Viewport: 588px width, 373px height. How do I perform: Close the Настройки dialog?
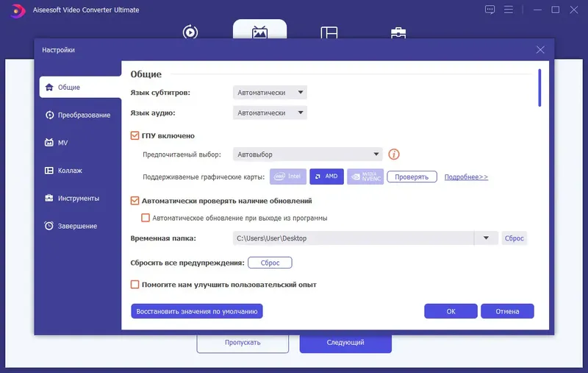click(x=540, y=49)
